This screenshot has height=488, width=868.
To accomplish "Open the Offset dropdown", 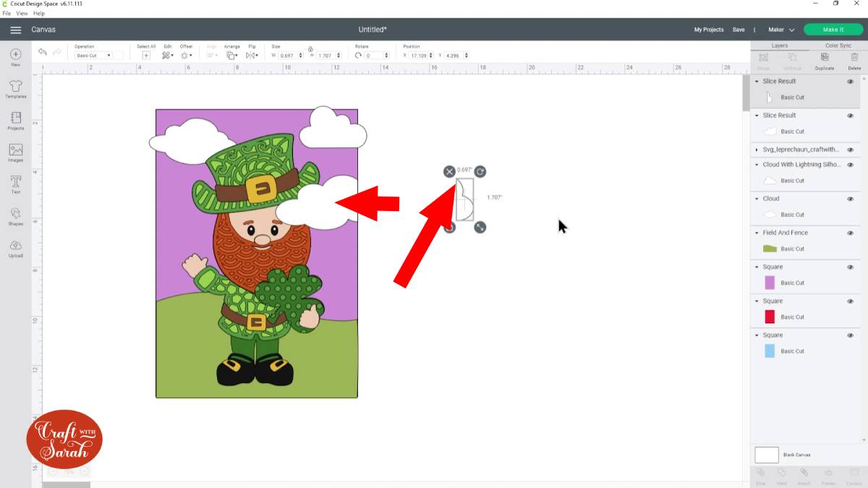I will pyautogui.click(x=186, y=55).
